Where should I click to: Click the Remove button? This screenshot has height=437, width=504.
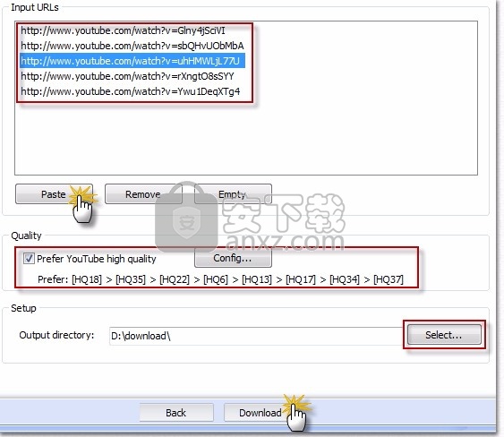(x=143, y=194)
